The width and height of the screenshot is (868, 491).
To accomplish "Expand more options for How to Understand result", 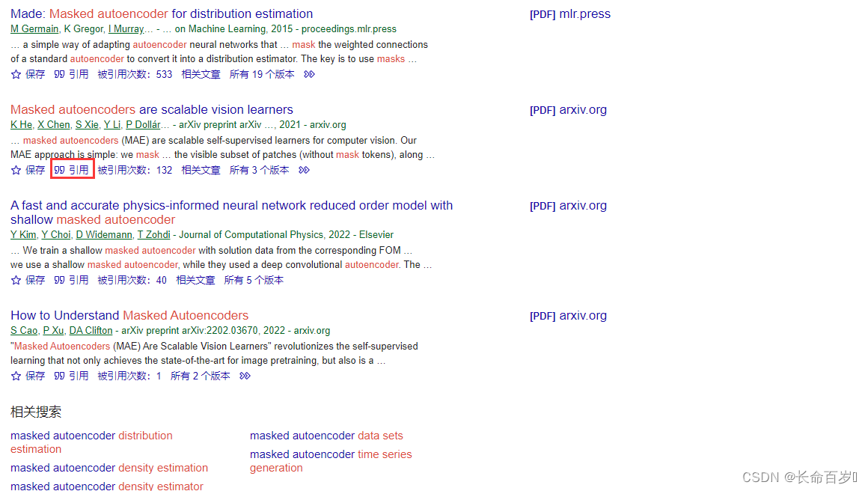I will click(245, 376).
